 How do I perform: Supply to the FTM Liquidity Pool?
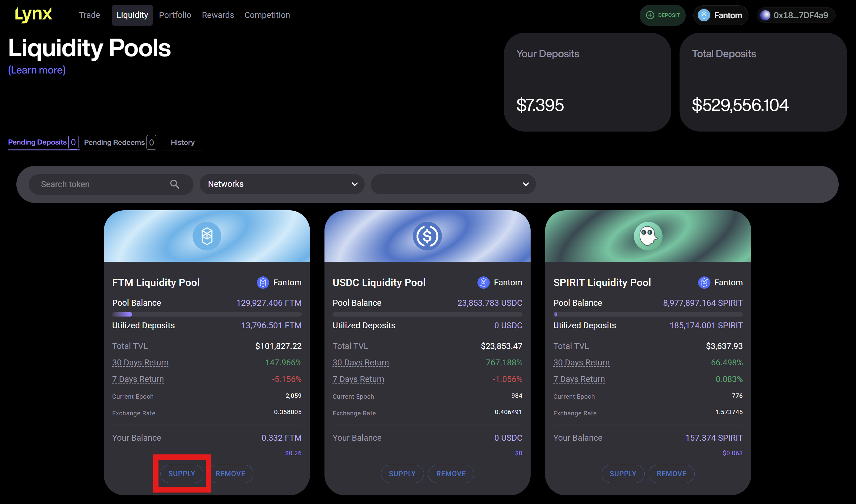pos(181,473)
